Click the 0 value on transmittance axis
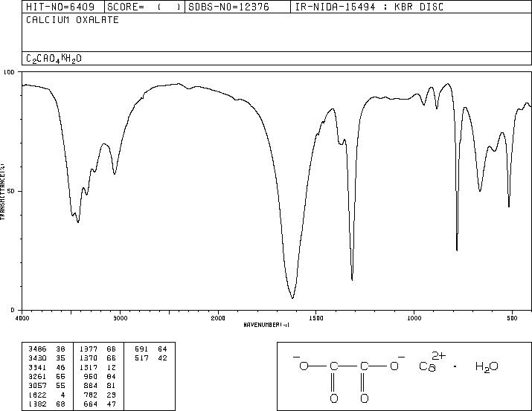 tap(13, 310)
